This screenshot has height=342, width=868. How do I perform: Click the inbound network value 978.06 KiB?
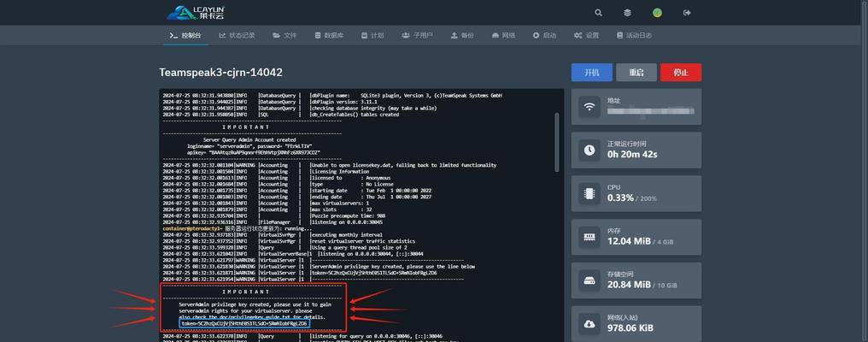point(630,328)
